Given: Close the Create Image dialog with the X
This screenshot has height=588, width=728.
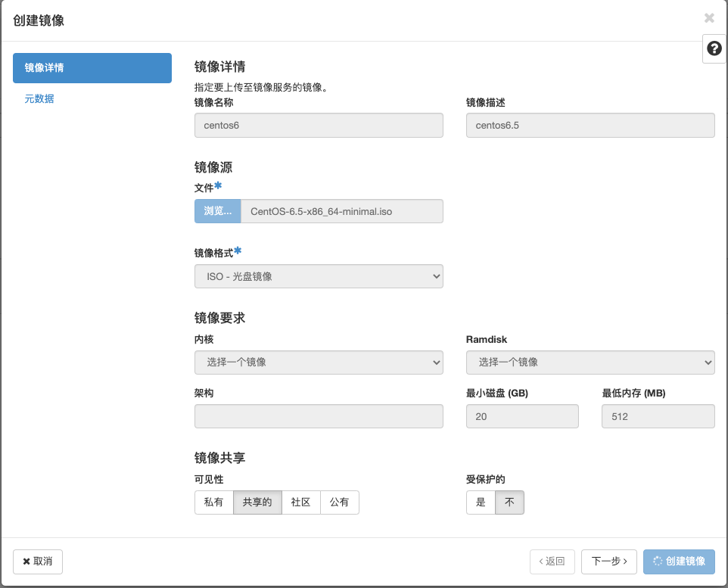Looking at the screenshot, I should pyautogui.click(x=709, y=18).
